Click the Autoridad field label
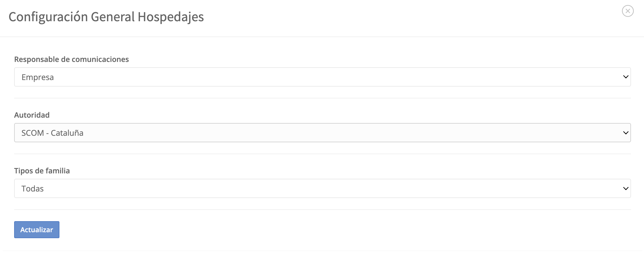The image size is (644, 267). [x=32, y=115]
